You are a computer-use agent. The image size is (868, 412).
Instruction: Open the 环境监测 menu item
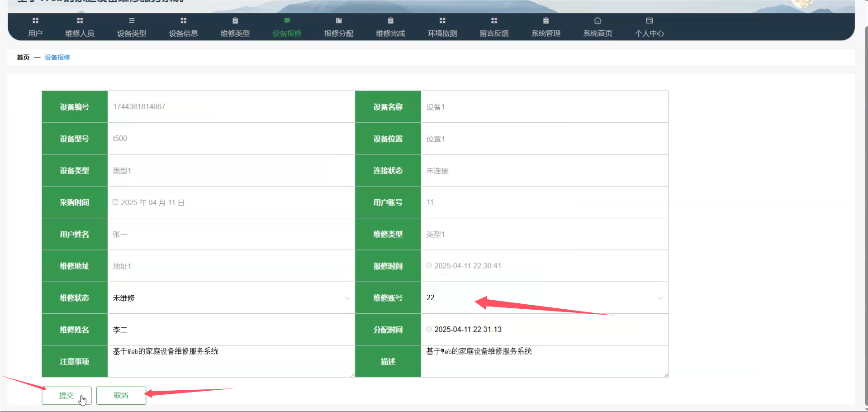click(442, 27)
